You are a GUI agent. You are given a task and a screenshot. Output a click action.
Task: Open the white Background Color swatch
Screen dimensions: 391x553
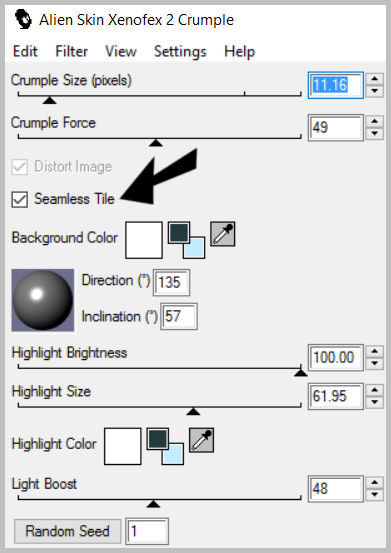[x=144, y=240]
